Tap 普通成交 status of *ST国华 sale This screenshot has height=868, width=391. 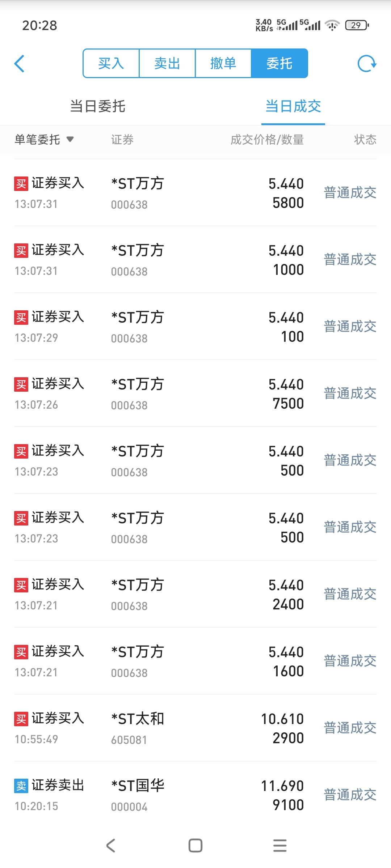[350, 795]
